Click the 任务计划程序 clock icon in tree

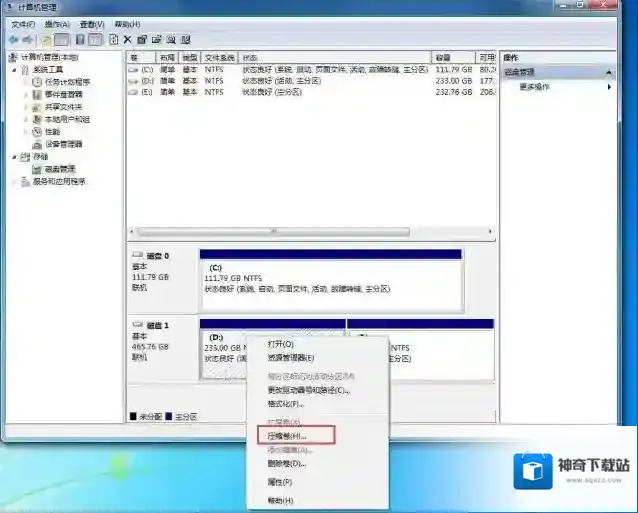pos(38,82)
